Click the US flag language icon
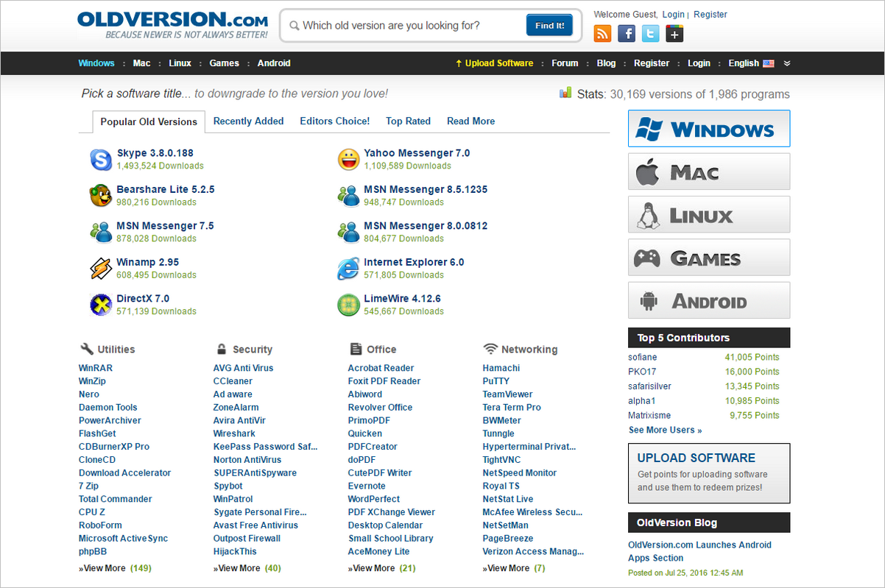The height and width of the screenshot is (588, 885). coord(769,63)
